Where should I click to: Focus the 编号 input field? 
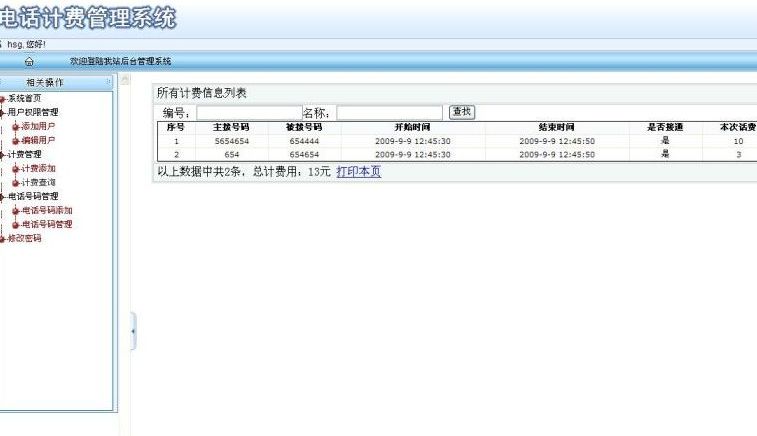coord(249,113)
